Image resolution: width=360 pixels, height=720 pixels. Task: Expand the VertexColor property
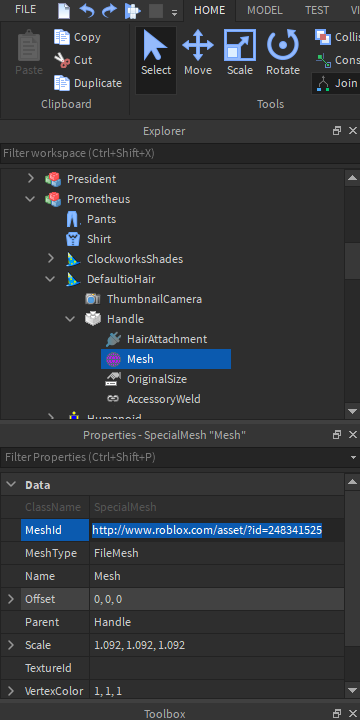pos(11,691)
